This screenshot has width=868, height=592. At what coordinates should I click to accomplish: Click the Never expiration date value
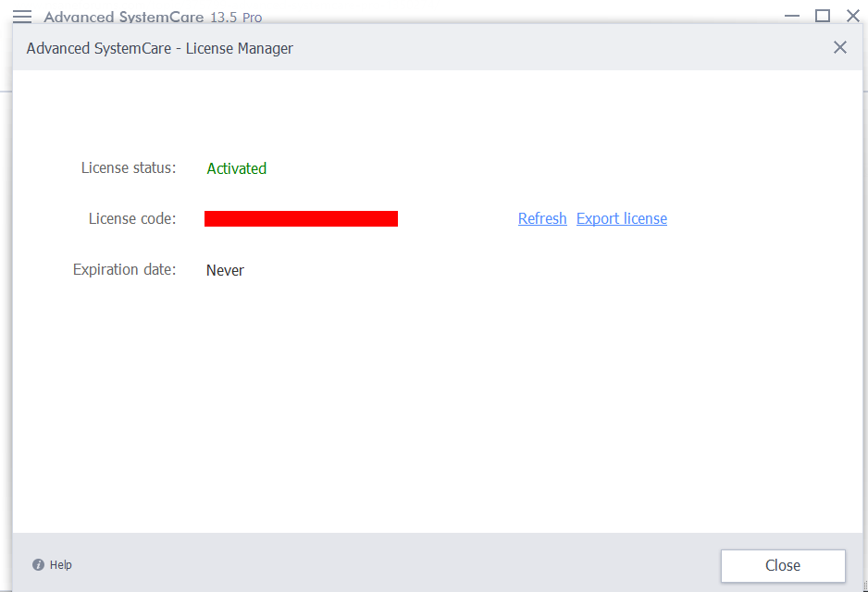(225, 270)
